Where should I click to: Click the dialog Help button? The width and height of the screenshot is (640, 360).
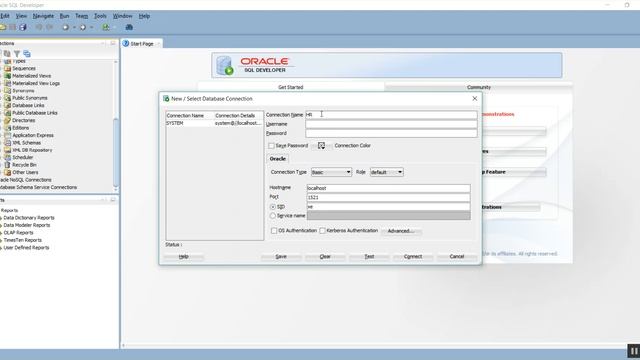(184, 256)
